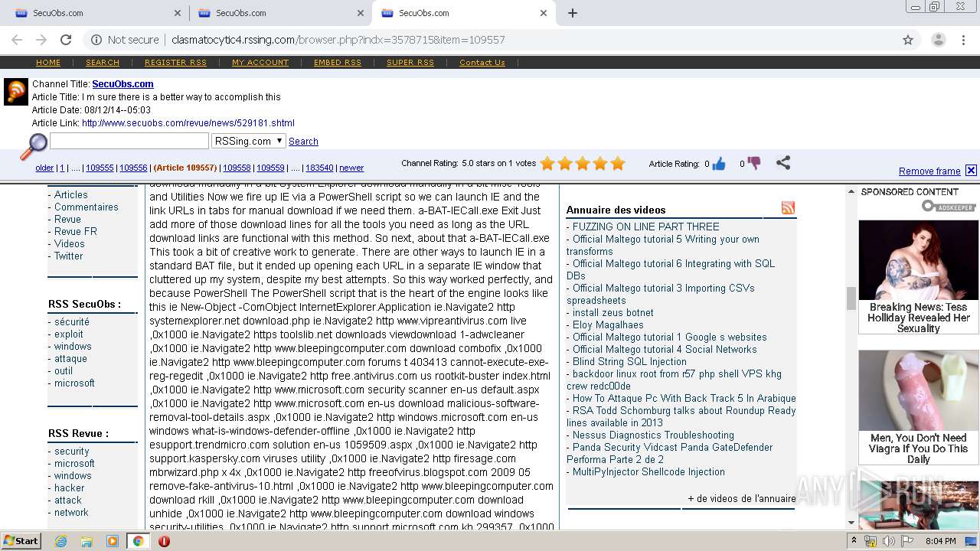Open EMBED RSS menu item
This screenshot has width=980, height=551.
pyautogui.click(x=338, y=63)
